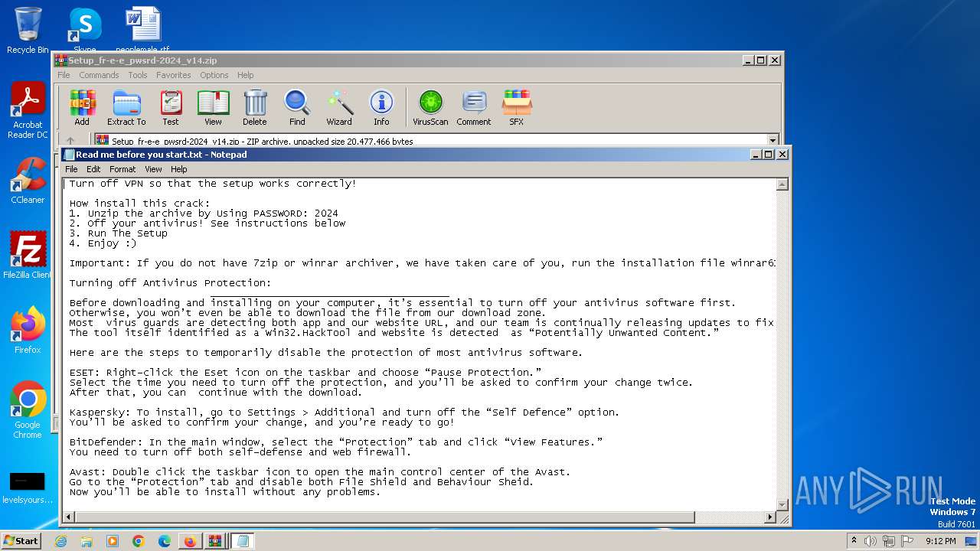Viewport: 980px width, 551px height.
Task: Open media player icon on taskbar
Action: (113, 541)
